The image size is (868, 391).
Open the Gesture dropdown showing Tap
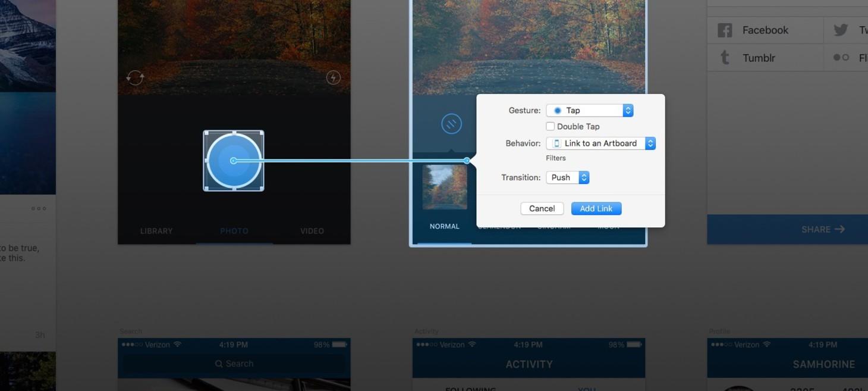(x=590, y=110)
